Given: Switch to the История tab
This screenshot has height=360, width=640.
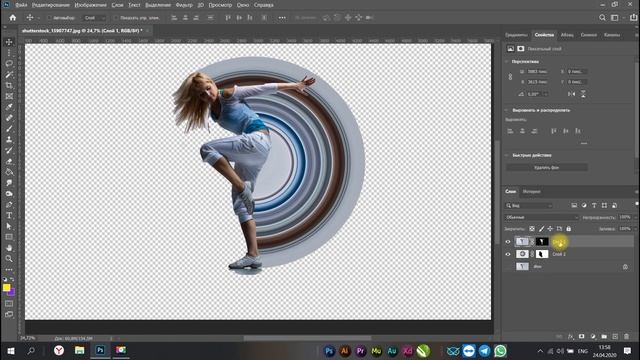Looking at the screenshot, I should [x=532, y=191].
